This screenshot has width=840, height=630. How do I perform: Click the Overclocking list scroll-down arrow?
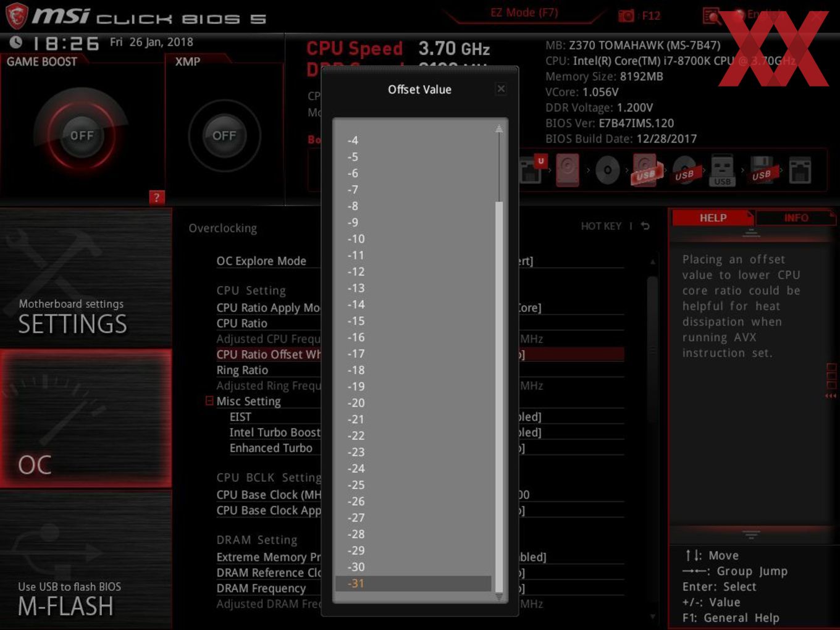click(x=652, y=616)
